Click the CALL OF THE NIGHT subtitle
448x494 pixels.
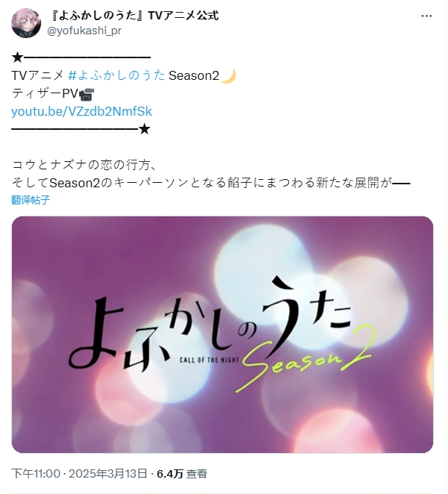pyautogui.click(x=209, y=360)
